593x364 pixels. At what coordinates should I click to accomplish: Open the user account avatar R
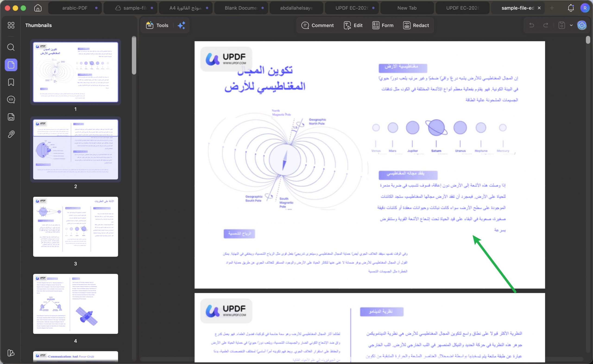point(585,8)
